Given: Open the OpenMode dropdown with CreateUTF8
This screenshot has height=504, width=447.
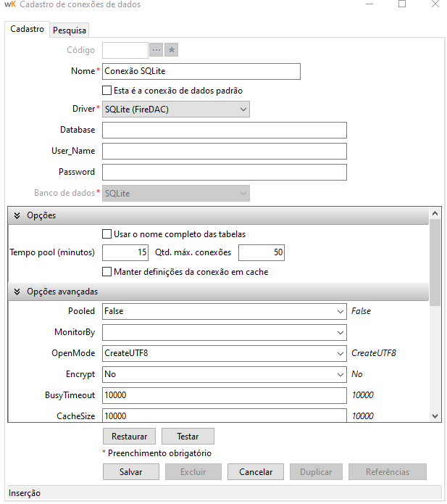Looking at the screenshot, I should pyautogui.click(x=341, y=353).
